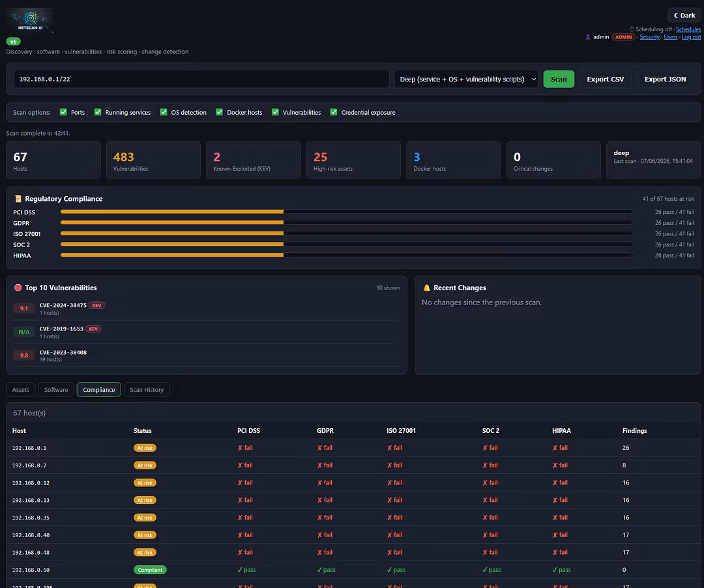704x588 pixels.
Task: Select the Assets tab
Action: click(21, 390)
